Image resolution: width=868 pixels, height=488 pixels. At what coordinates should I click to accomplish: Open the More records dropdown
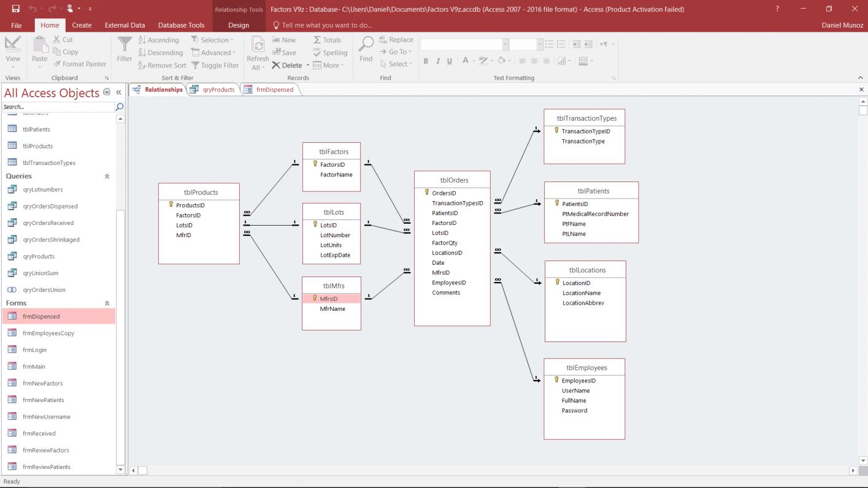click(x=328, y=66)
